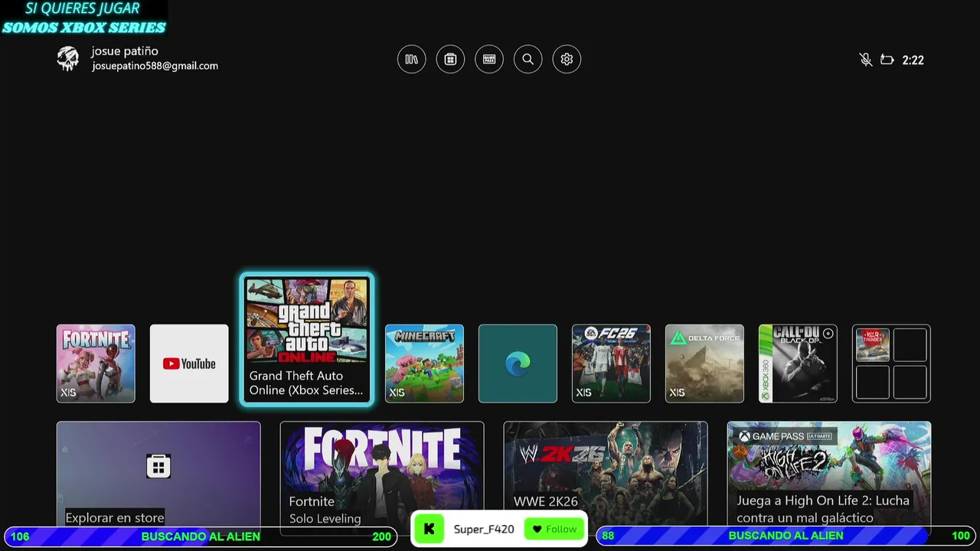Click the Kick logo icon in overlay
Viewport: 980px width, 551px height.
(x=429, y=529)
